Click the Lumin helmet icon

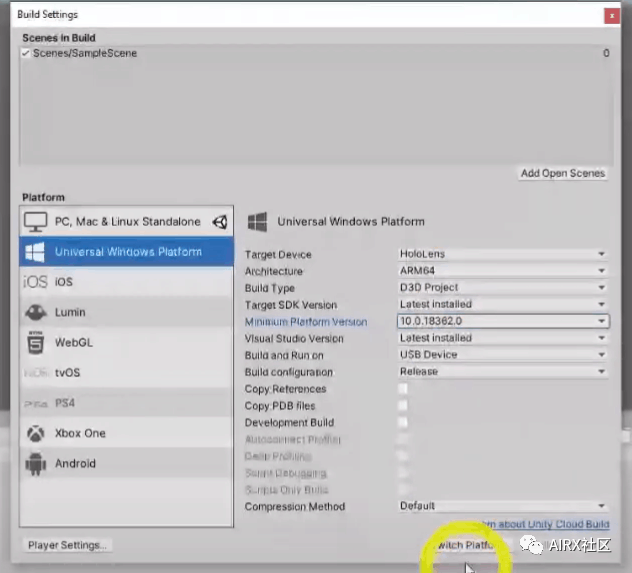tap(35, 312)
